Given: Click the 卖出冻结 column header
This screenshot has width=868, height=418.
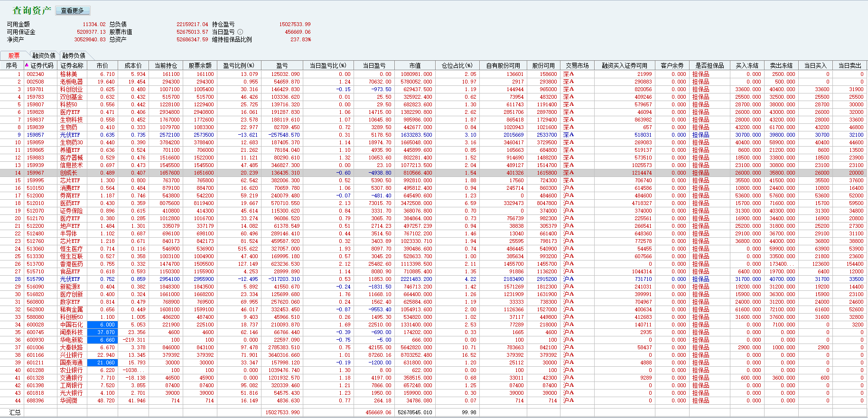Looking at the screenshot, I should pyautogui.click(x=782, y=65).
